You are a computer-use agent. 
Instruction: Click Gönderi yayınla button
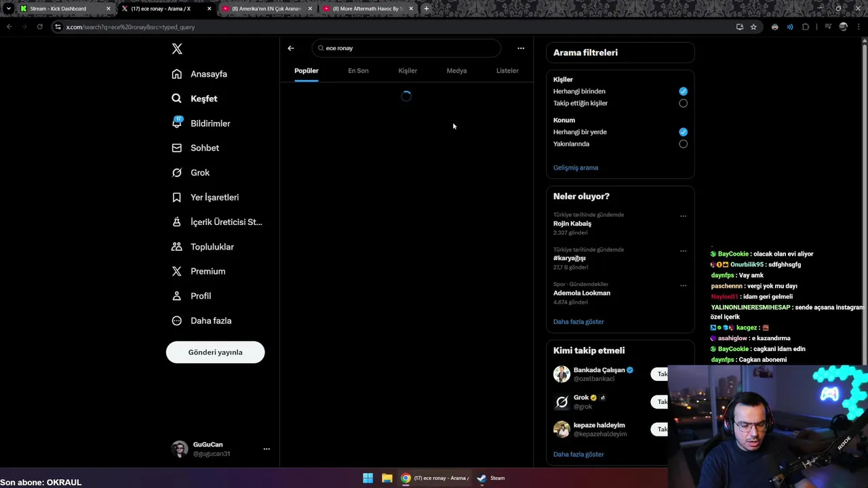[x=215, y=352]
